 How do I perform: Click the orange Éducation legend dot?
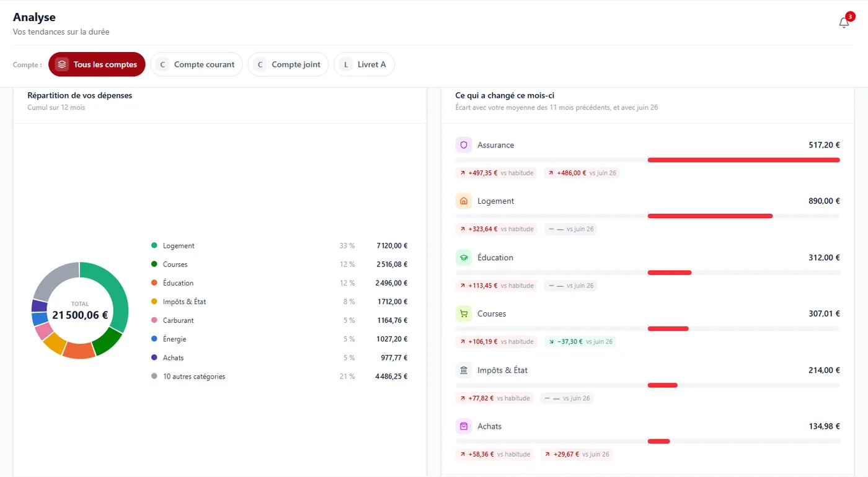pyautogui.click(x=154, y=283)
